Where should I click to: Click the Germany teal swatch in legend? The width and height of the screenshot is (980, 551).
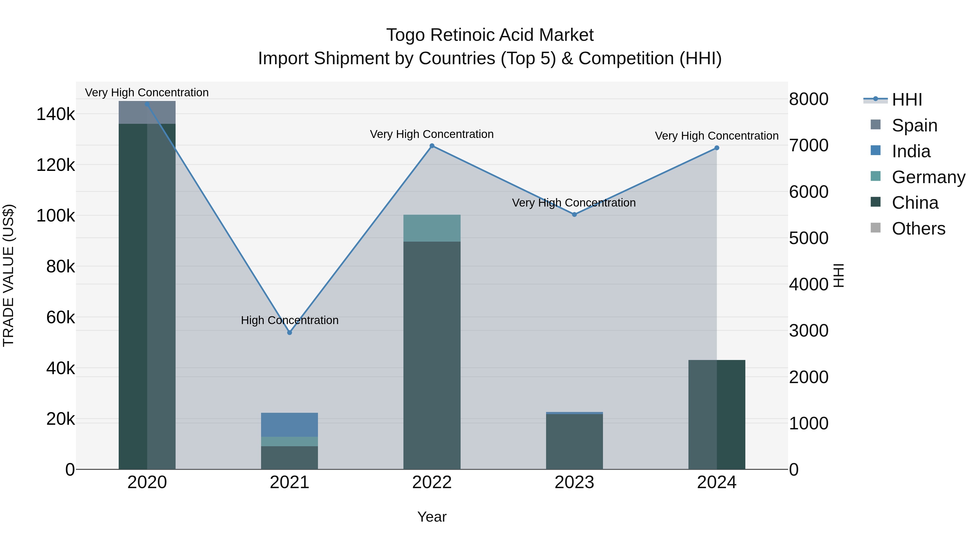click(875, 176)
